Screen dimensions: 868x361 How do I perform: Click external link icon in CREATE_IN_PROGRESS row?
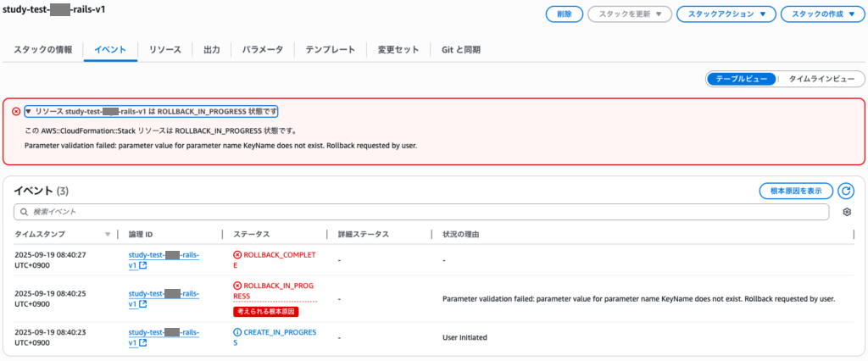143,342
